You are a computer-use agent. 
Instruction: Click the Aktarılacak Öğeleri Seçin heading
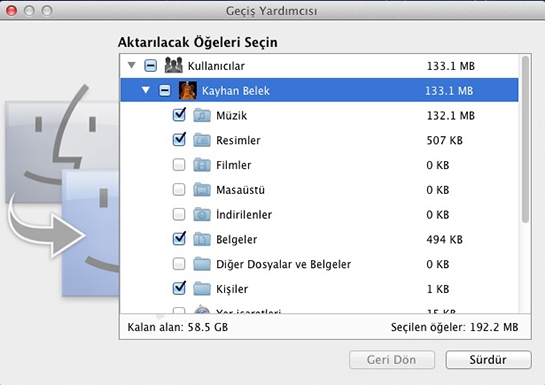[x=198, y=42]
